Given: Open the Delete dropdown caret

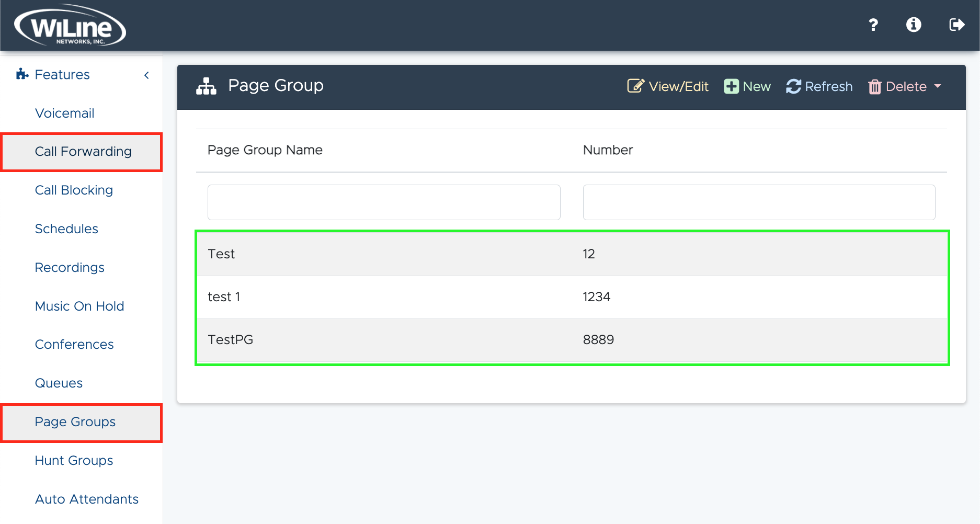Looking at the screenshot, I should (x=938, y=86).
